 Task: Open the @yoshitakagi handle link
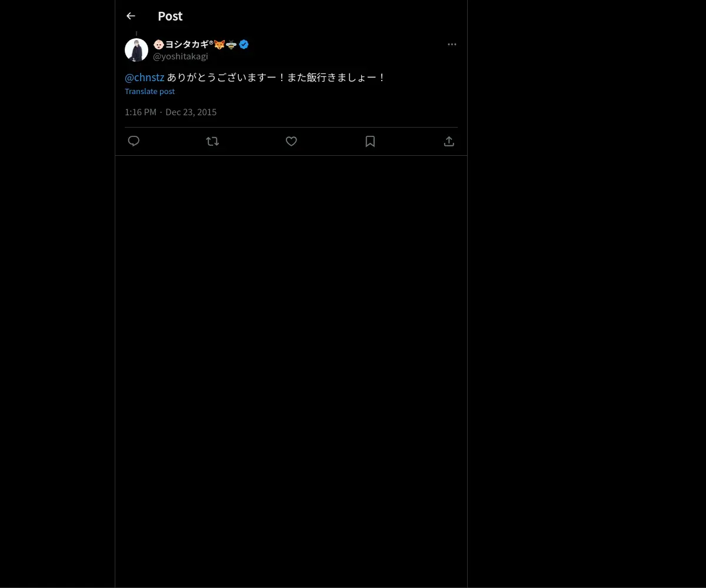point(181,56)
